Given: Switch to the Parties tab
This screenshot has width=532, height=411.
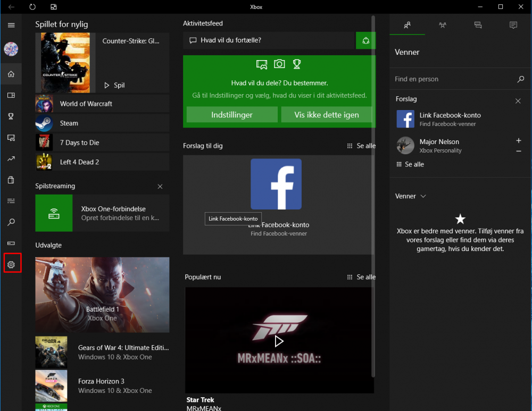Looking at the screenshot, I should 443,25.
